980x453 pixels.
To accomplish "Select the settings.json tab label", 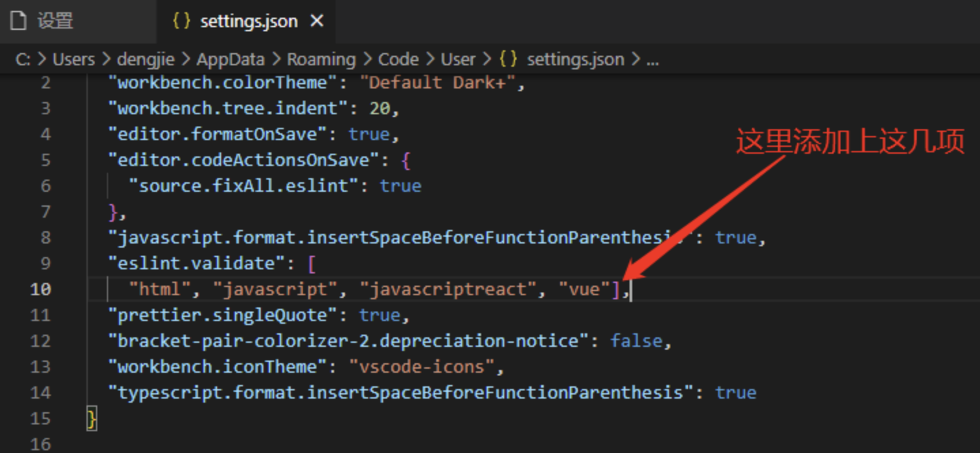I will (248, 21).
